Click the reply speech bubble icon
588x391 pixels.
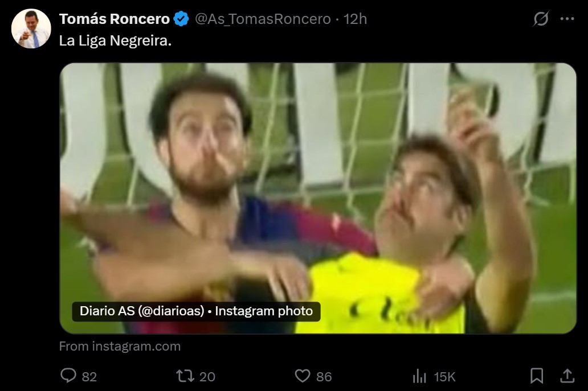point(68,376)
